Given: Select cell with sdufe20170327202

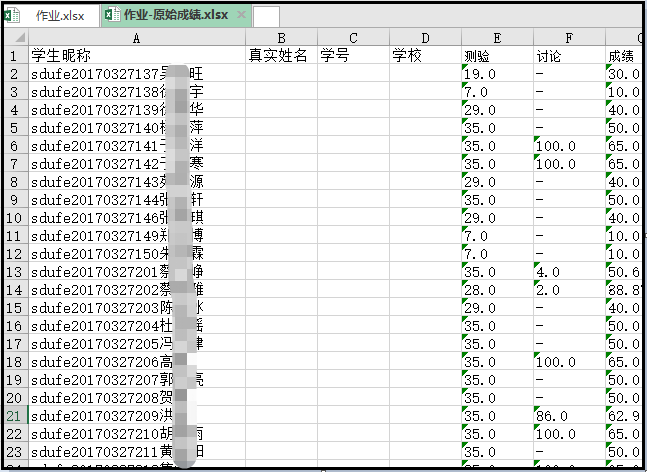Looking at the screenshot, I should coord(137,290).
